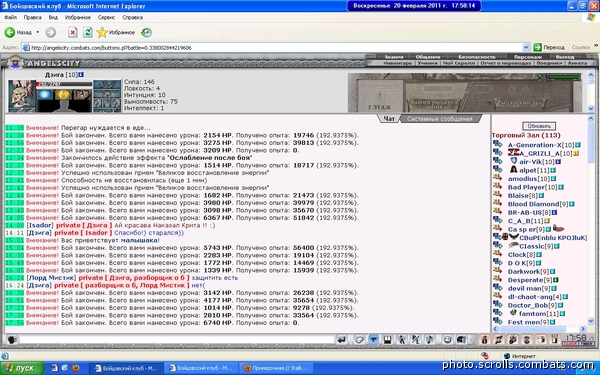Click the sixth orange icon near the clock
This screenshot has height=375, width=600.
point(555,339)
